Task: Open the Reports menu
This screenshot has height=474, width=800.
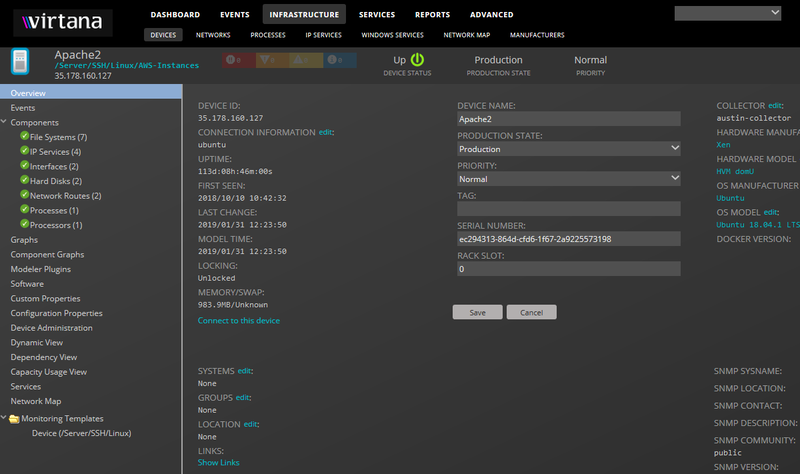Action: click(432, 15)
